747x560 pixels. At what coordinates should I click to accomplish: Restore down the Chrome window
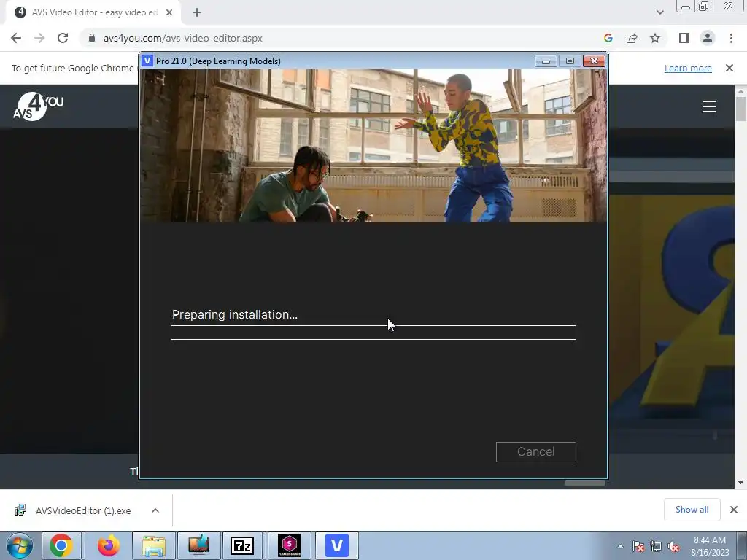[704, 7]
